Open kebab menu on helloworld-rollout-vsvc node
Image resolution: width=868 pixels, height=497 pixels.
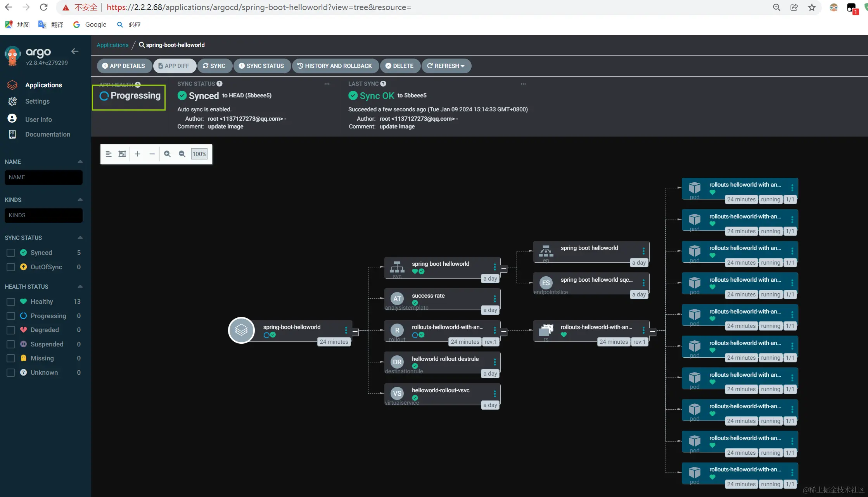(x=495, y=393)
